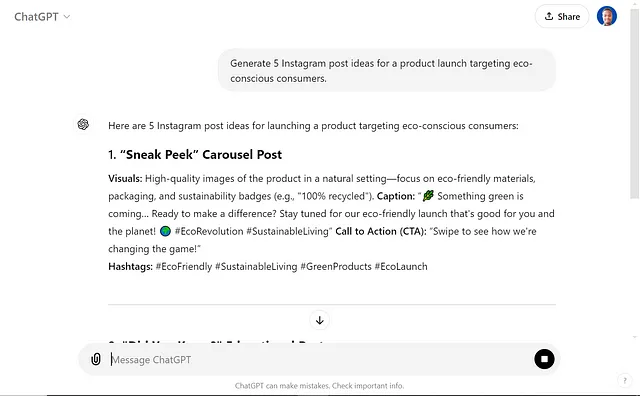This screenshot has width=640, height=396.
Task: Focus the Message ChatGPT input field
Action: click(318, 360)
